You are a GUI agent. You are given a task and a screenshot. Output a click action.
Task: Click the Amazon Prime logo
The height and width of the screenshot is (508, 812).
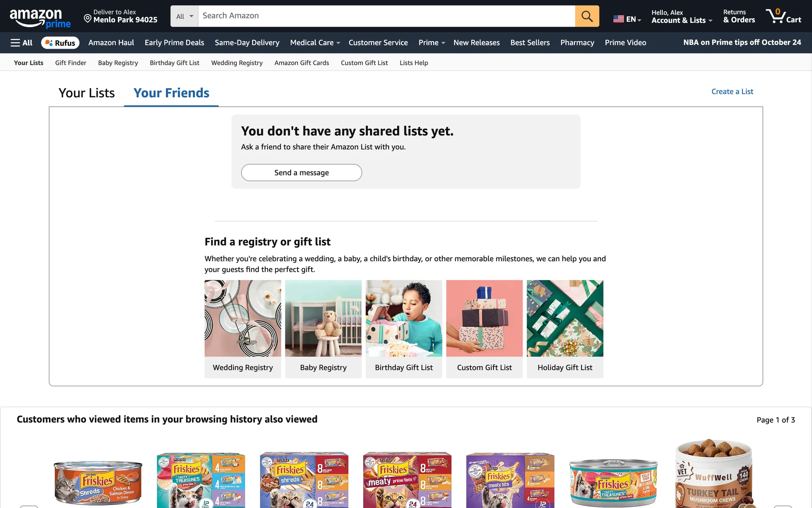click(40, 18)
